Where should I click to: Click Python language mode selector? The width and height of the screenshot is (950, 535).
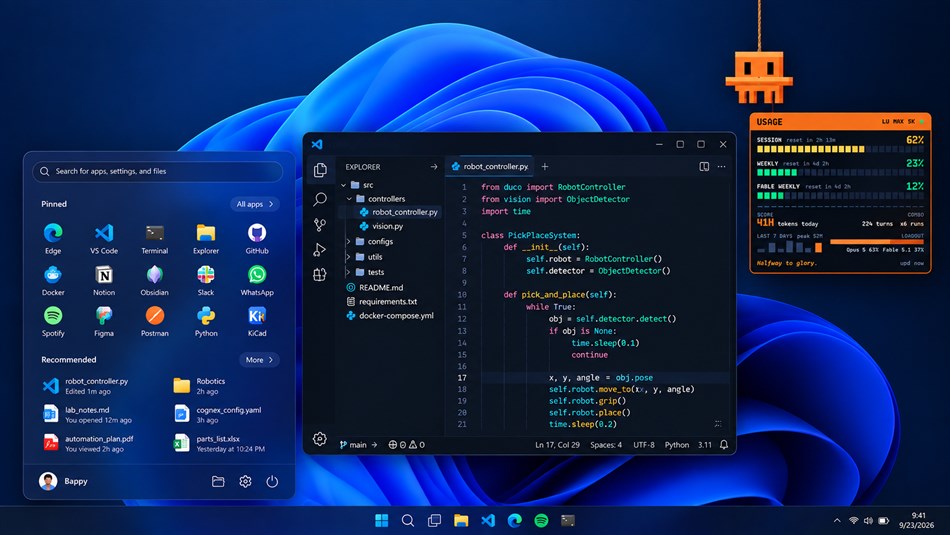pos(677,445)
